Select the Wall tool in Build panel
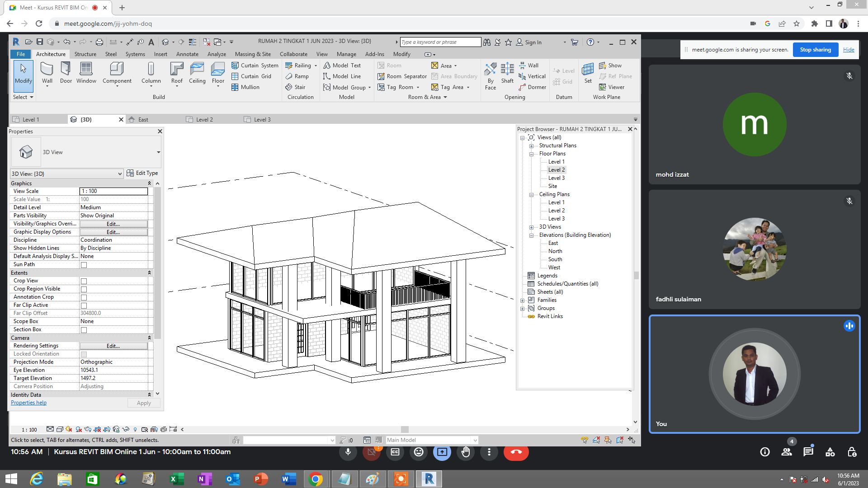Screen dimensions: 868x488 click(x=47, y=73)
